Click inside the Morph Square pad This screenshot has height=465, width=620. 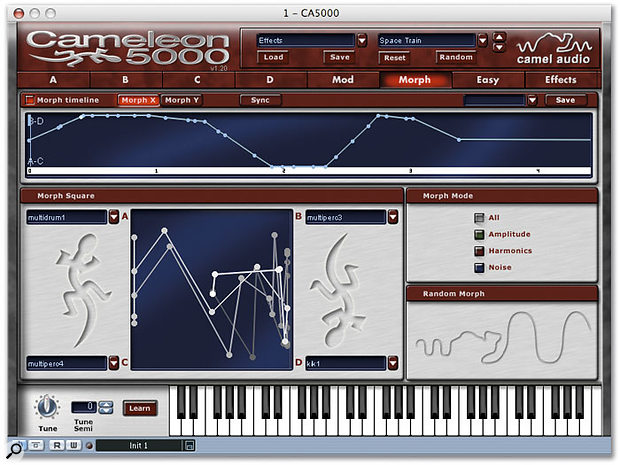(212, 290)
